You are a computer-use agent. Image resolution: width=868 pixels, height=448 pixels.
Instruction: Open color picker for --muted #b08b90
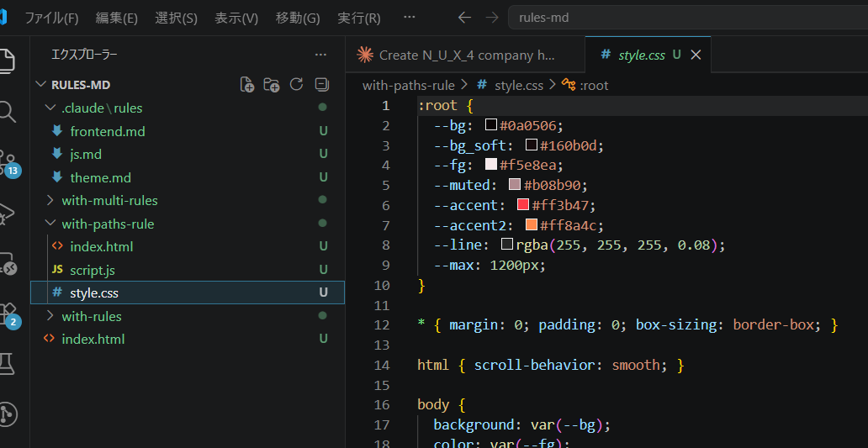pos(515,185)
